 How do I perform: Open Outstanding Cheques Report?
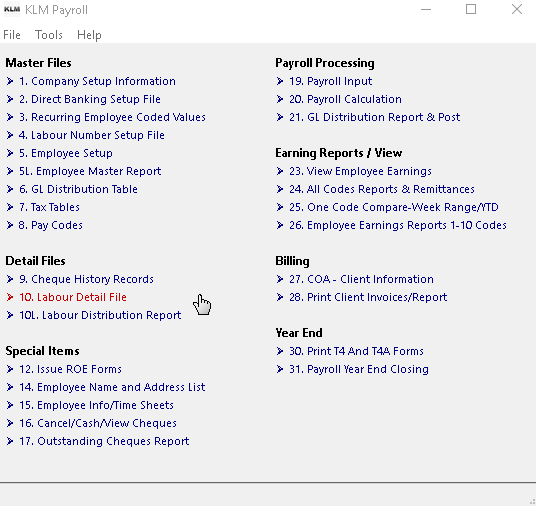coord(104,441)
